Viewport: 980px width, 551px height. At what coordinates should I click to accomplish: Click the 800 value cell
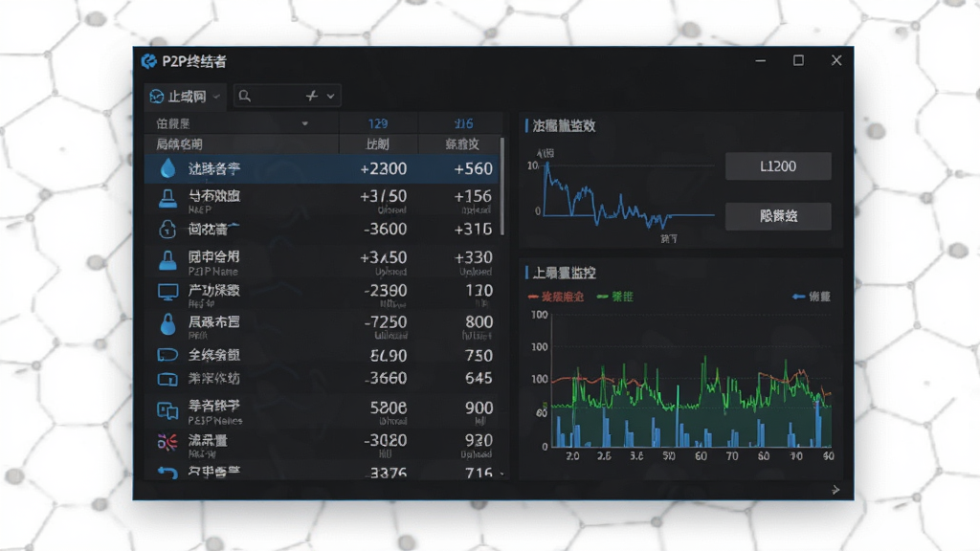click(479, 321)
